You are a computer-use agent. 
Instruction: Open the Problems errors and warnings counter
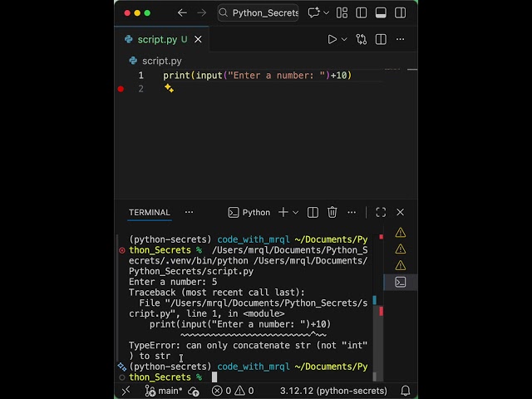(233, 391)
